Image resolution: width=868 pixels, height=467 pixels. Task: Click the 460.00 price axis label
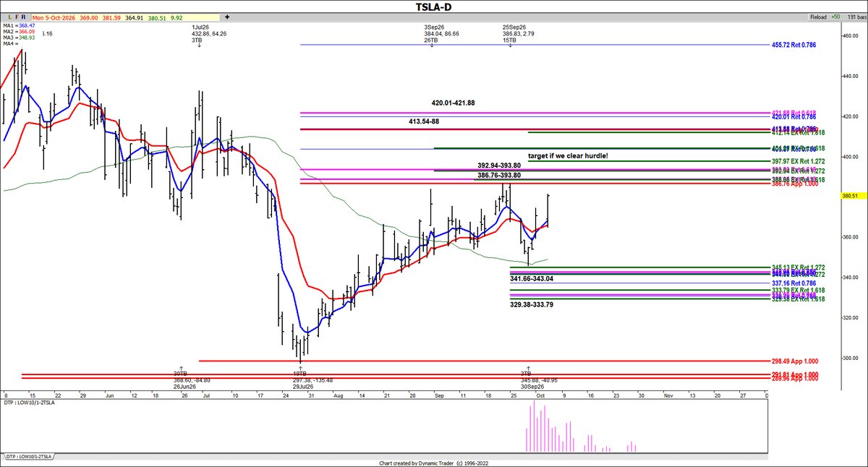point(849,35)
